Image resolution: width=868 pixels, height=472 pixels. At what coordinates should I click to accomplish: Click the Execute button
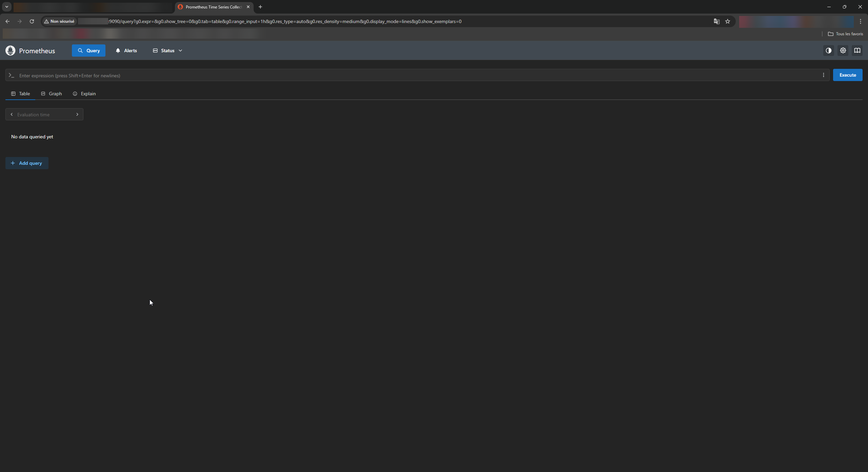[848, 75]
